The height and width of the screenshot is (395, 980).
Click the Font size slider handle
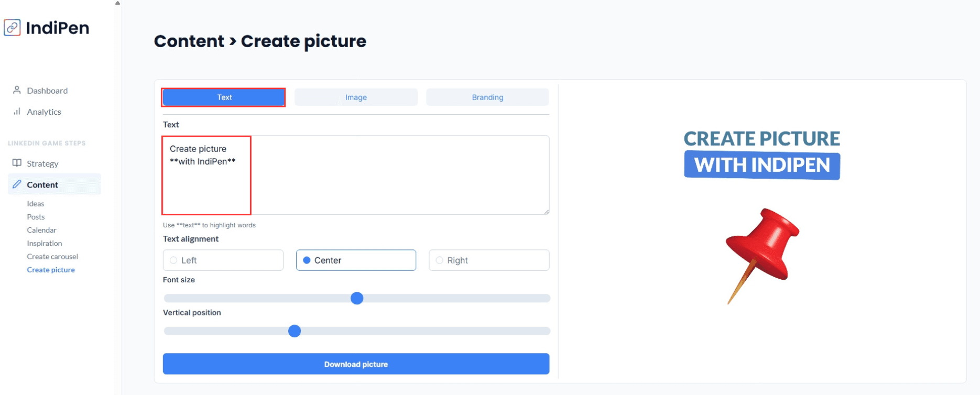(357, 298)
